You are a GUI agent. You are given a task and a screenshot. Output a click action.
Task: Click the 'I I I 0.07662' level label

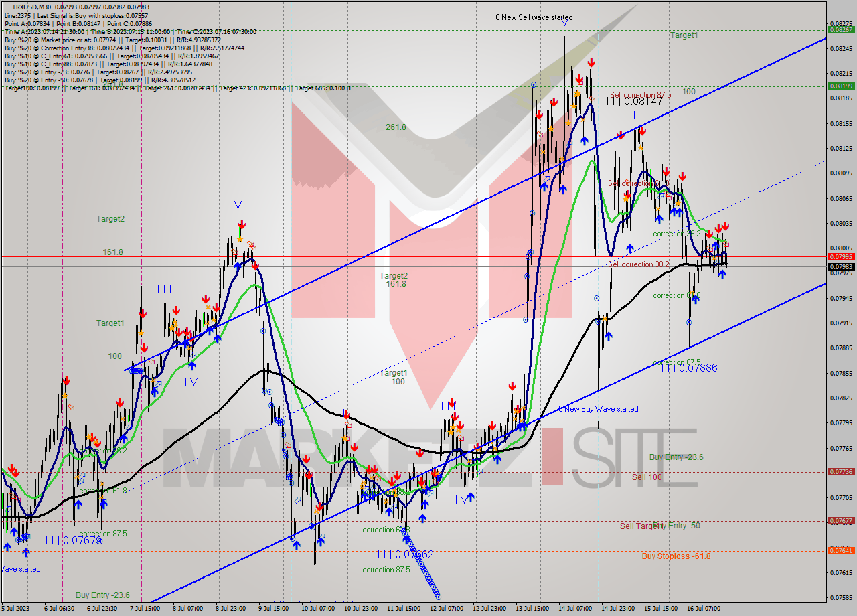405,554
